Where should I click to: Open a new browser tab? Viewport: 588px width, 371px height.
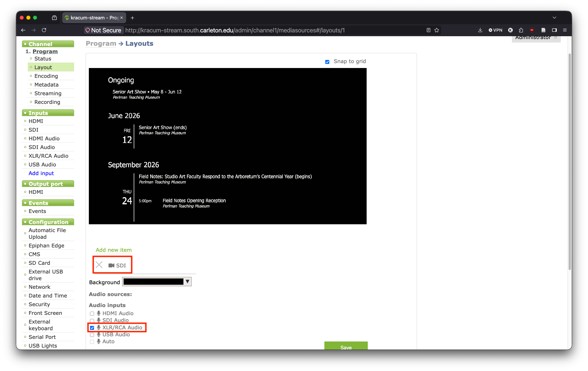click(133, 18)
